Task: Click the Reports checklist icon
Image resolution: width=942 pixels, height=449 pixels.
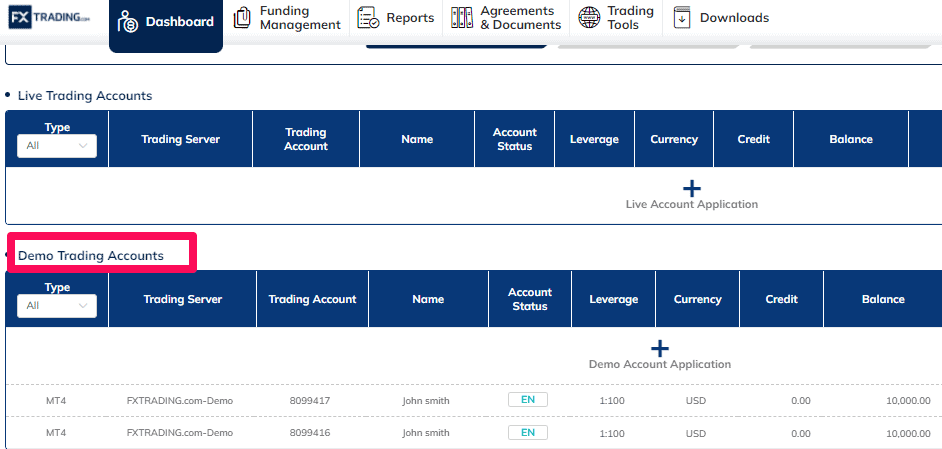Action: (x=368, y=18)
